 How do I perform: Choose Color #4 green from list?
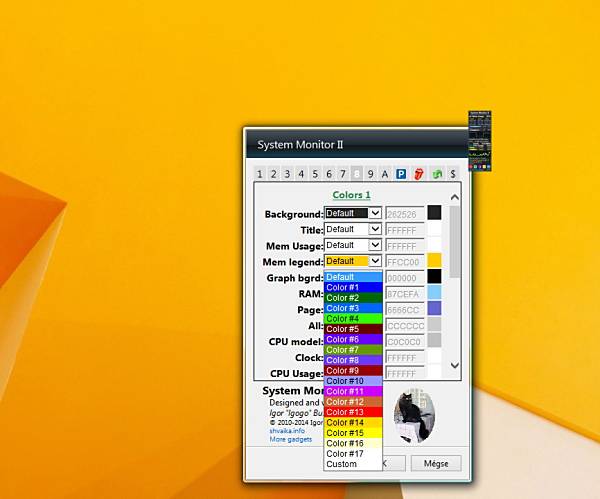353,318
